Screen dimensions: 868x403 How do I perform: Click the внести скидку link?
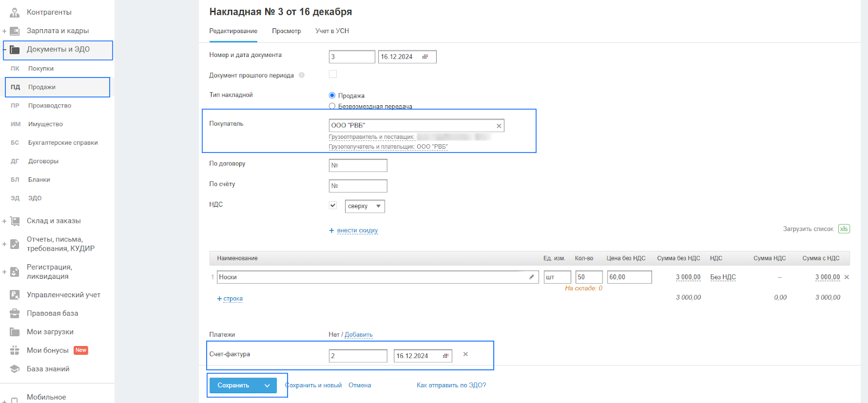point(358,231)
